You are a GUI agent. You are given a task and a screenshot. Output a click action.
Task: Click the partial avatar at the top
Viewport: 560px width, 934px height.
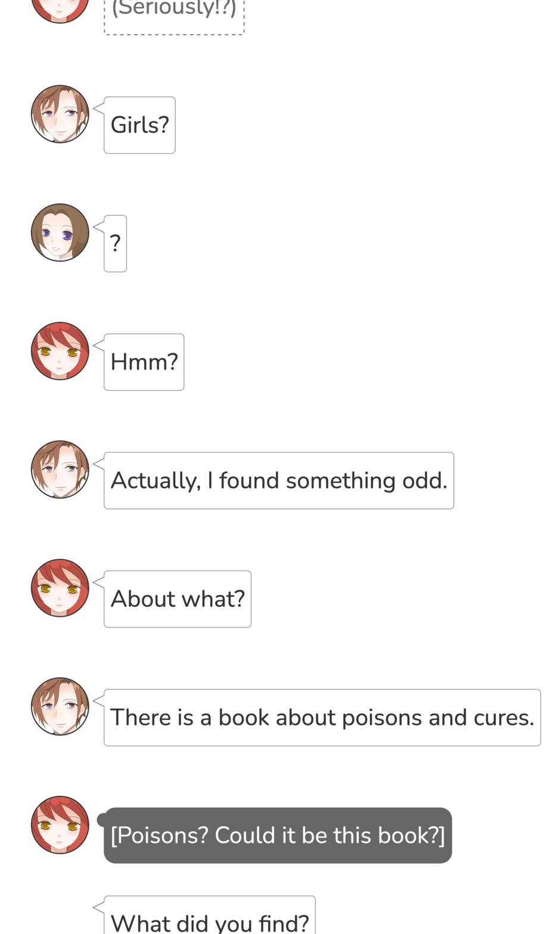tap(60, 11)
